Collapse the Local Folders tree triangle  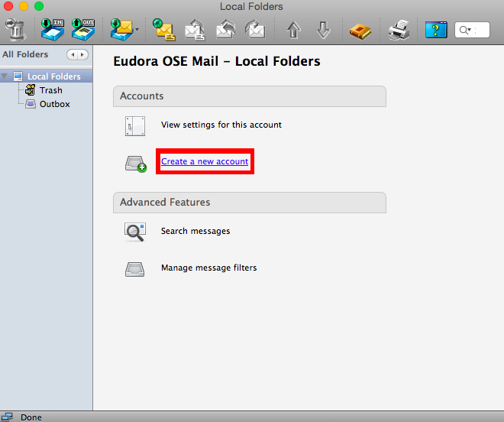[5, 76]
